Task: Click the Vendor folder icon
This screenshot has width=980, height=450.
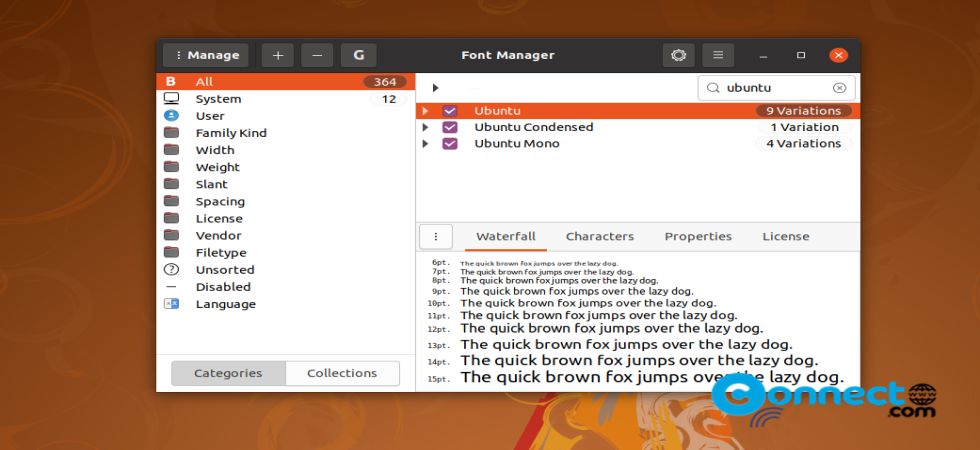Action: coord(171,235)
